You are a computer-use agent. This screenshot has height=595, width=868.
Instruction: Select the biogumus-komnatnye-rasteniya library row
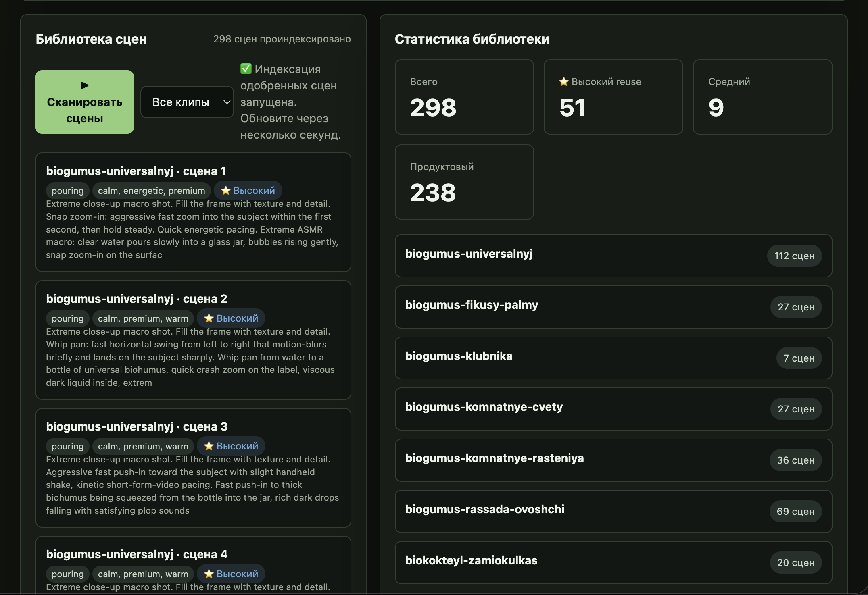click(x=613, y=460)
